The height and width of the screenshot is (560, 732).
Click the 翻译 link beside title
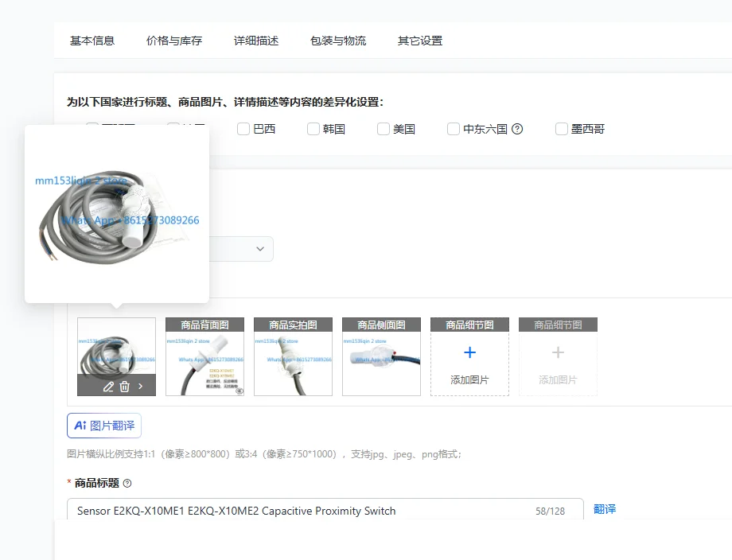(605, 509)
